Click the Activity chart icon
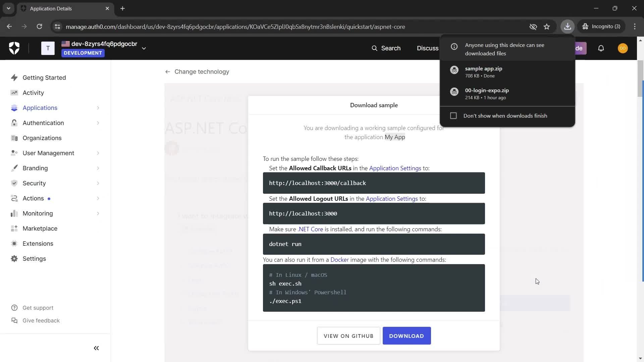The width and height of the screenshot is (644, 362). 14,93
